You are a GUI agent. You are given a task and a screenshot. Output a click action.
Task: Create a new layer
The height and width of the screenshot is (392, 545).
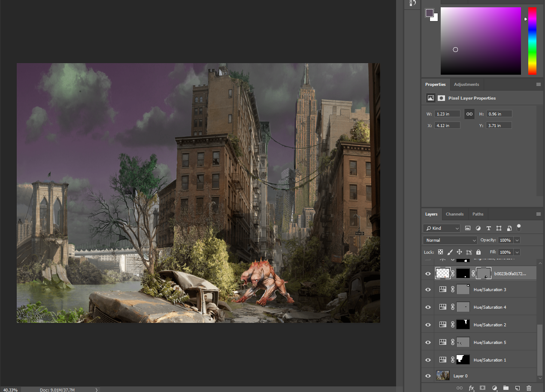(x=518, y=388)
